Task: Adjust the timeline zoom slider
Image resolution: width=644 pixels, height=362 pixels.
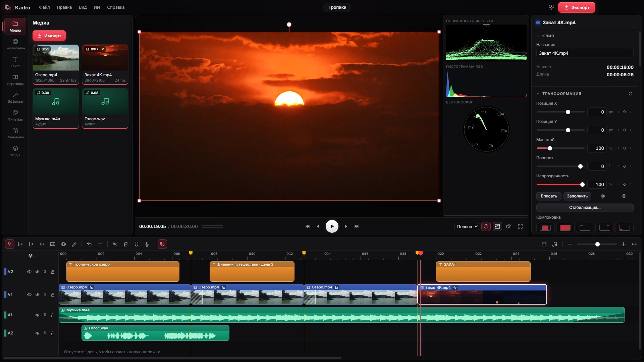Action: pyautogui.click(x=596, y=244)
